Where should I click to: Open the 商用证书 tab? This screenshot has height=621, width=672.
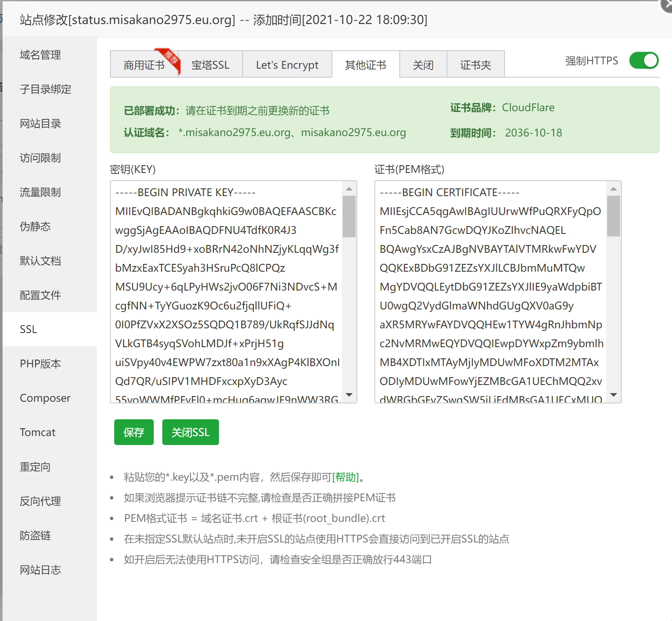point(144,65)
